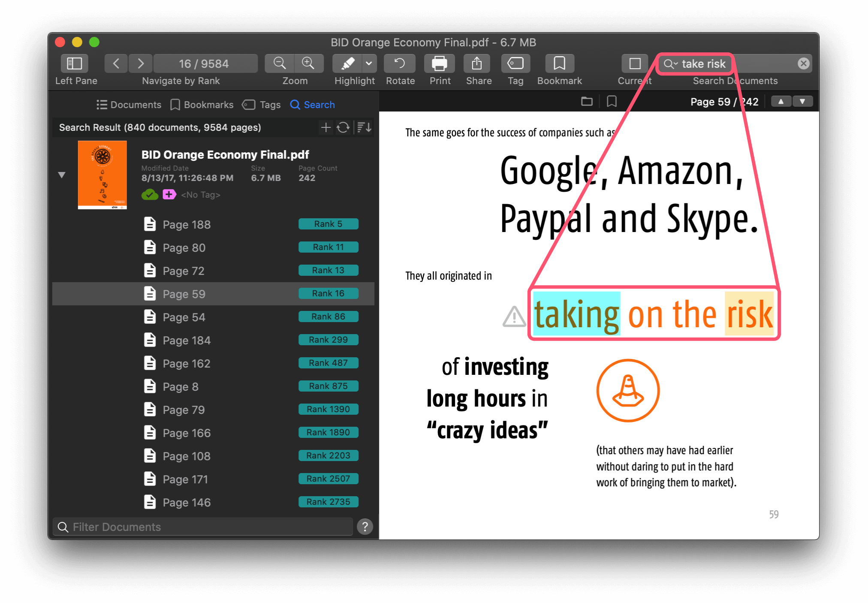This screenshot has height=603, width=868.
Task: Open the Filter Documents help
Action: coord(365,527)
